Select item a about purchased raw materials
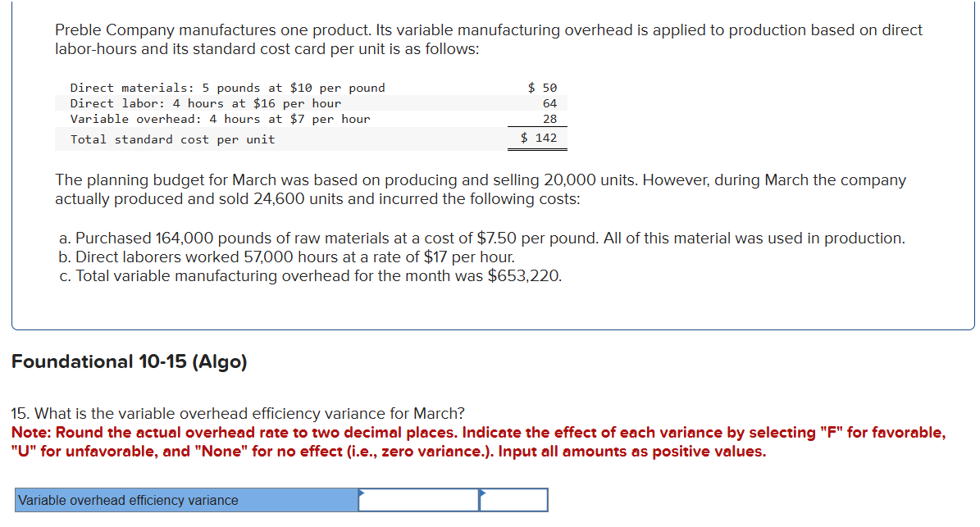Image resolution: width=980 pixels, height=527 pixels. coord(481,238)
